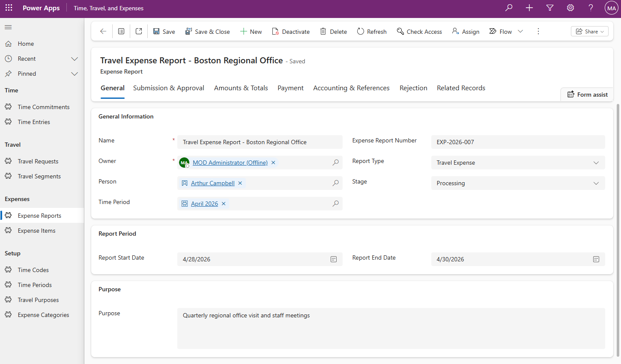This screenshot has width=621, height=364.
Task: Select the General tab
Action: tap(113, 88)
